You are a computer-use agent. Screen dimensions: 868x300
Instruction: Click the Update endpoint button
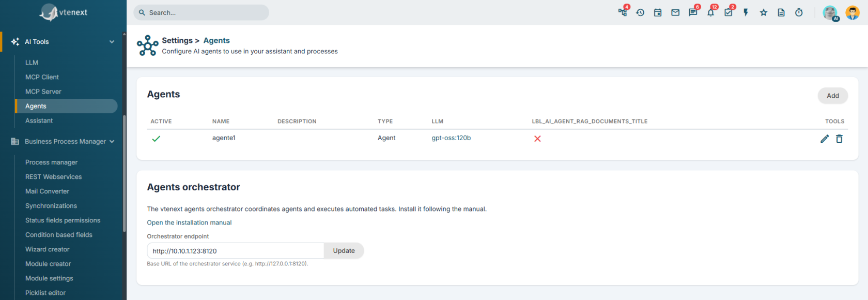(344, 251)
